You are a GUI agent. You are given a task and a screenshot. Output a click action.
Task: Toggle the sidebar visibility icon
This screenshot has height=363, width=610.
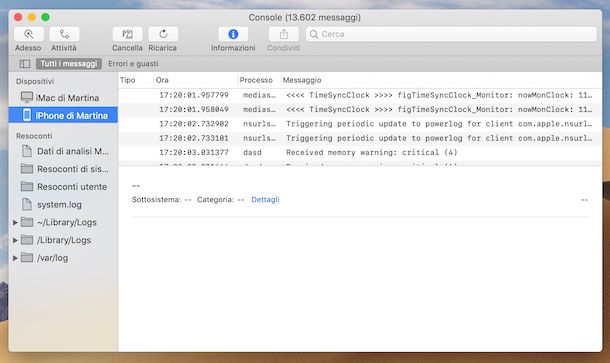25,63
